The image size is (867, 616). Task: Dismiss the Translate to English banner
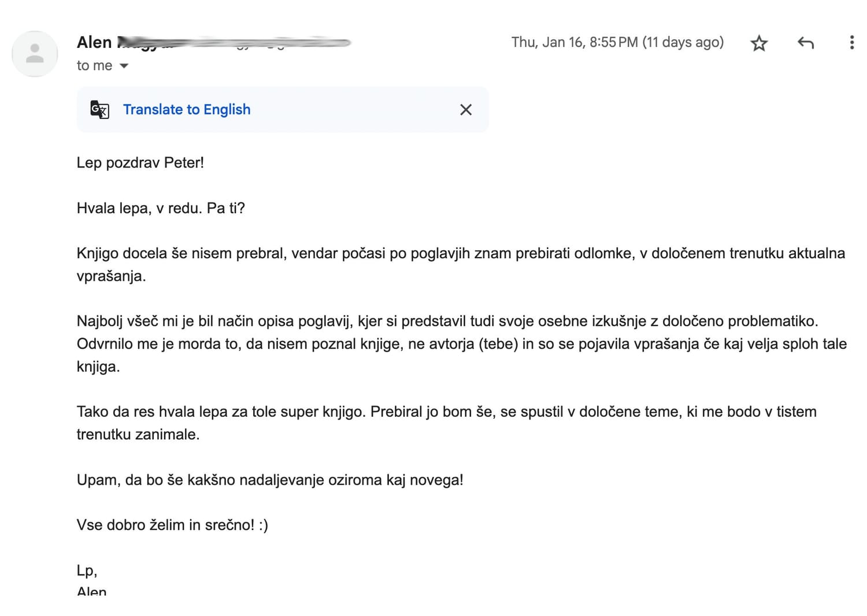pyautogui.click(x=466, y=110)
